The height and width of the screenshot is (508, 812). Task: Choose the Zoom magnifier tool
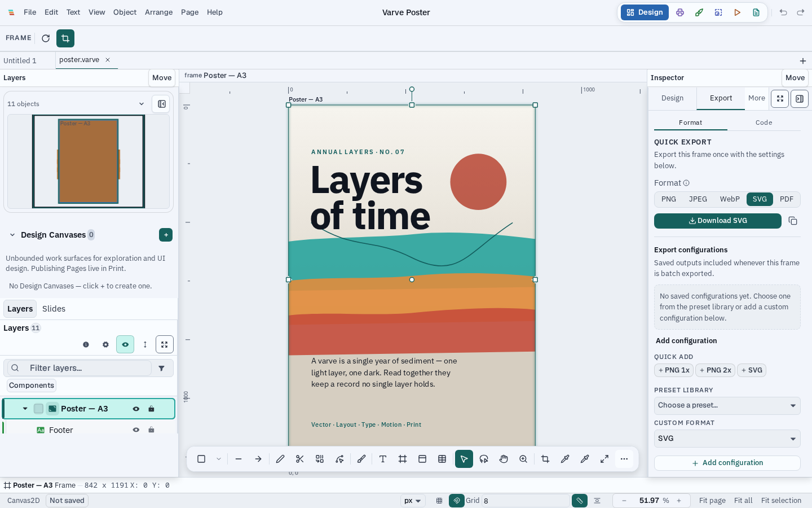[x=523, y=459]
